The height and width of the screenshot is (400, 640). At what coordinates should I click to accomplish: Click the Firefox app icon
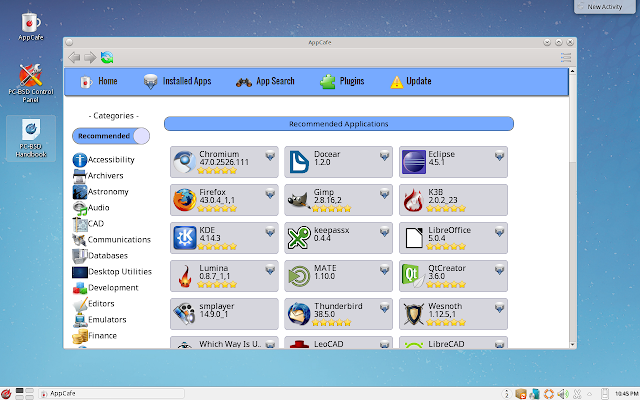point(184,200)
